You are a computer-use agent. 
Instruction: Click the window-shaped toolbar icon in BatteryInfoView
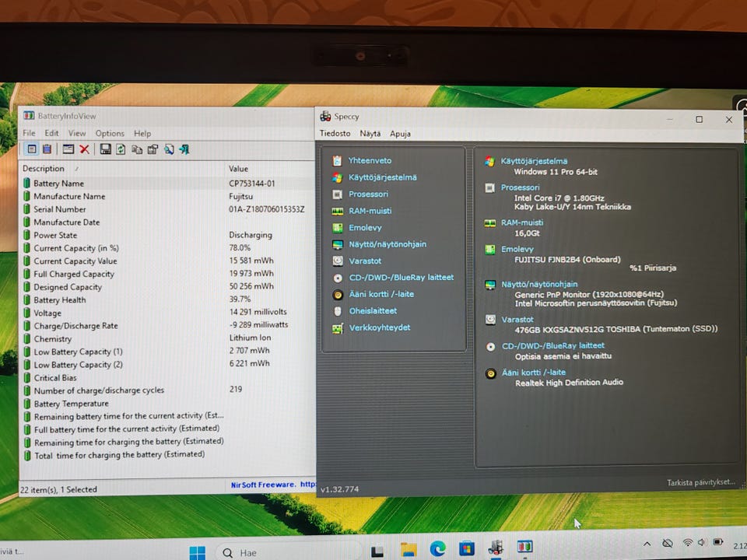68,149
